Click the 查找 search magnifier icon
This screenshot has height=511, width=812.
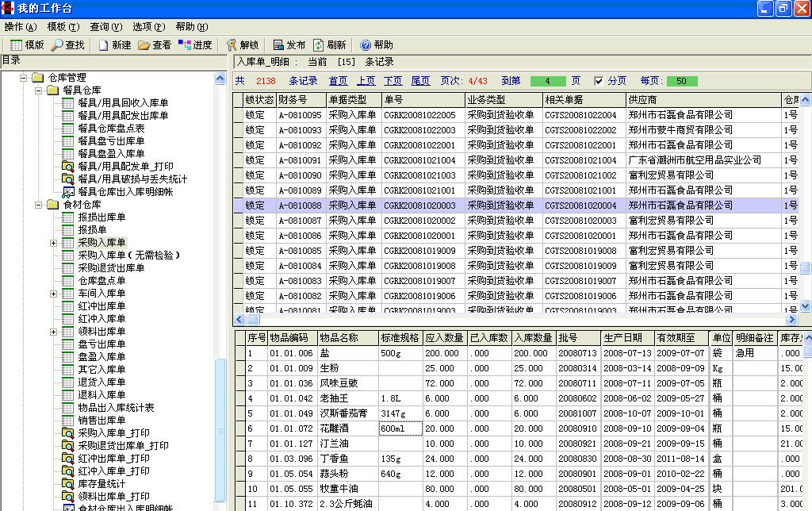pos(57,45)
